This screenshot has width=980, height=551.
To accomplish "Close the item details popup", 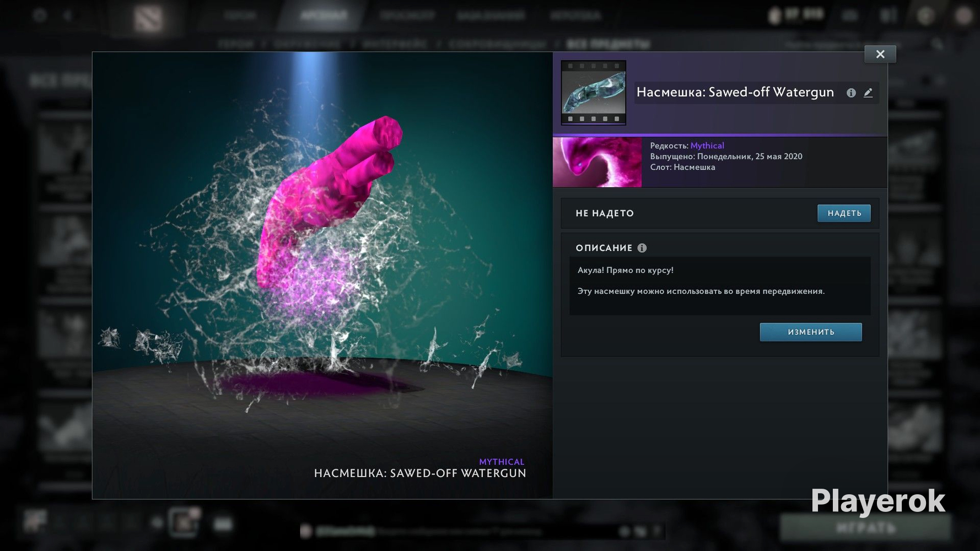I will [880, 54].
